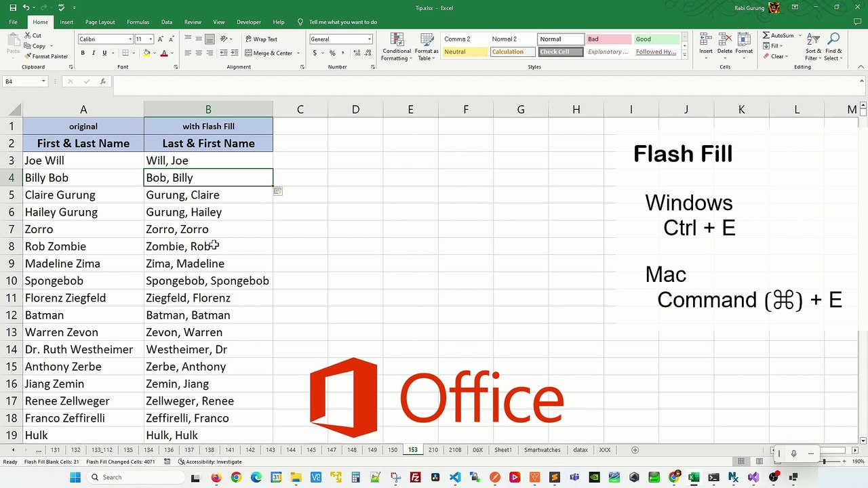This screenshot has height=488, width=868.
Task: Switch to the Formulas tab
Action: (138, 22)
